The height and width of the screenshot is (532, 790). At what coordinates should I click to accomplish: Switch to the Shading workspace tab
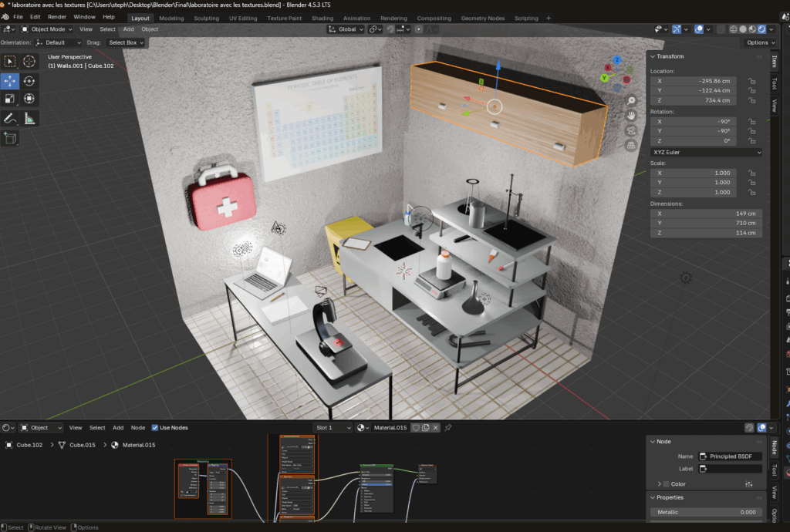pyautogui.click(x=322, y=18)
